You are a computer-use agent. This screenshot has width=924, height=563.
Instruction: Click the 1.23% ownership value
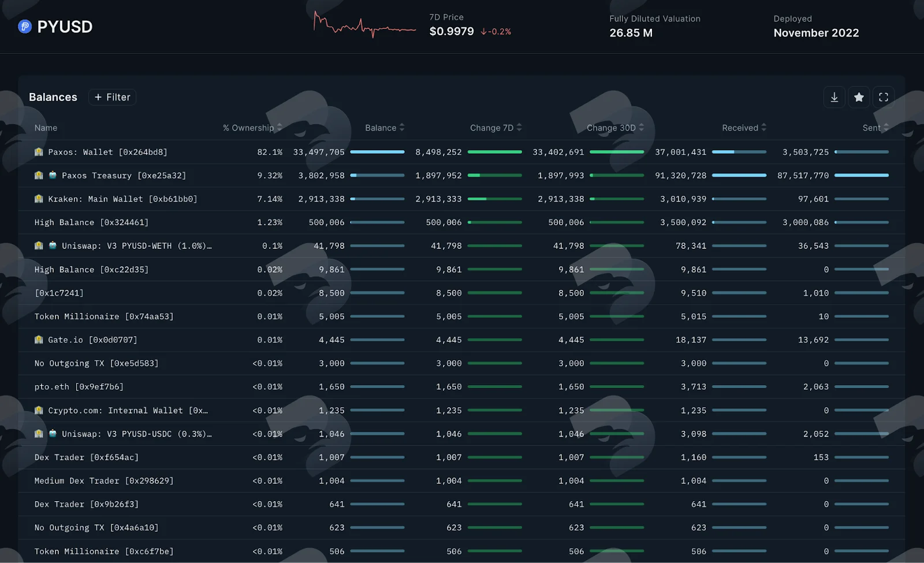(270, 222)
